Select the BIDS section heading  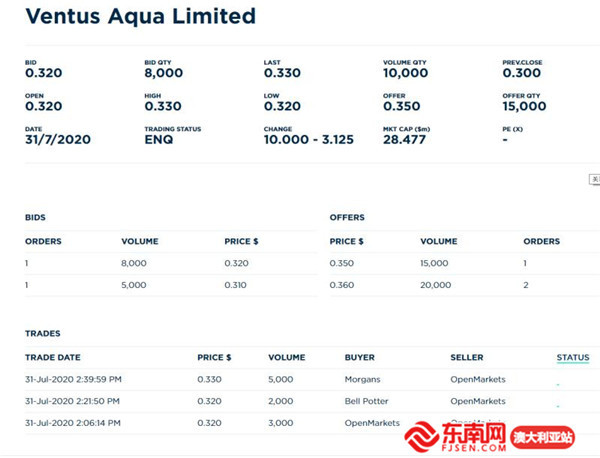pos(35,217)
